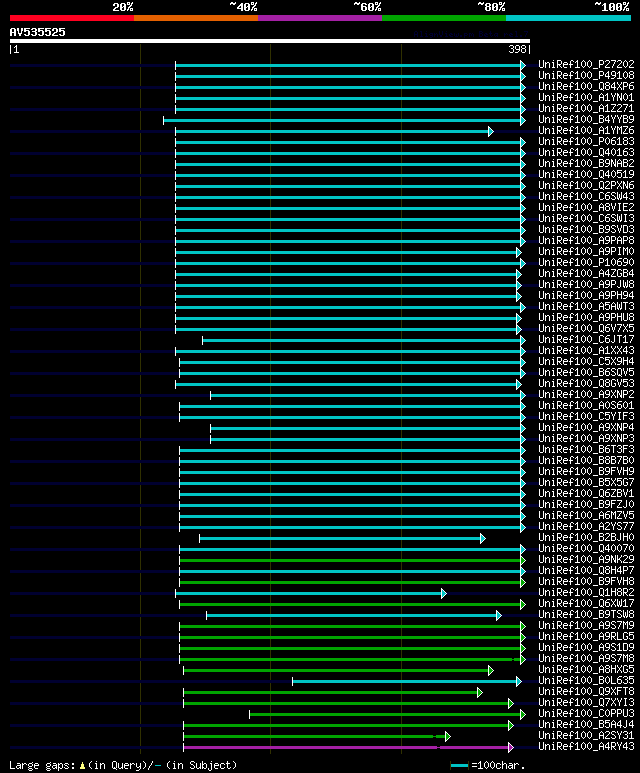640x773 pixels.
Task: Select the UniRef100_B8B7B0 label
Action: (x=586, y=461)
